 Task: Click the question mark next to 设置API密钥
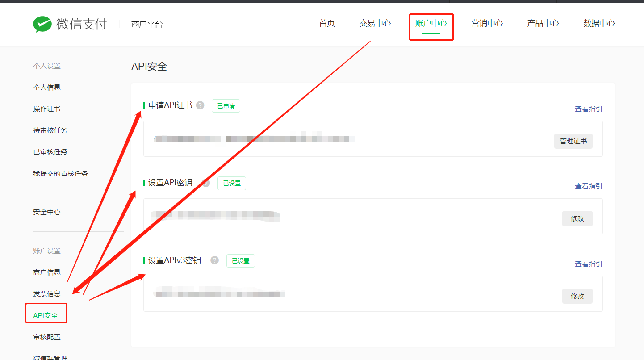tap(205, 183)
